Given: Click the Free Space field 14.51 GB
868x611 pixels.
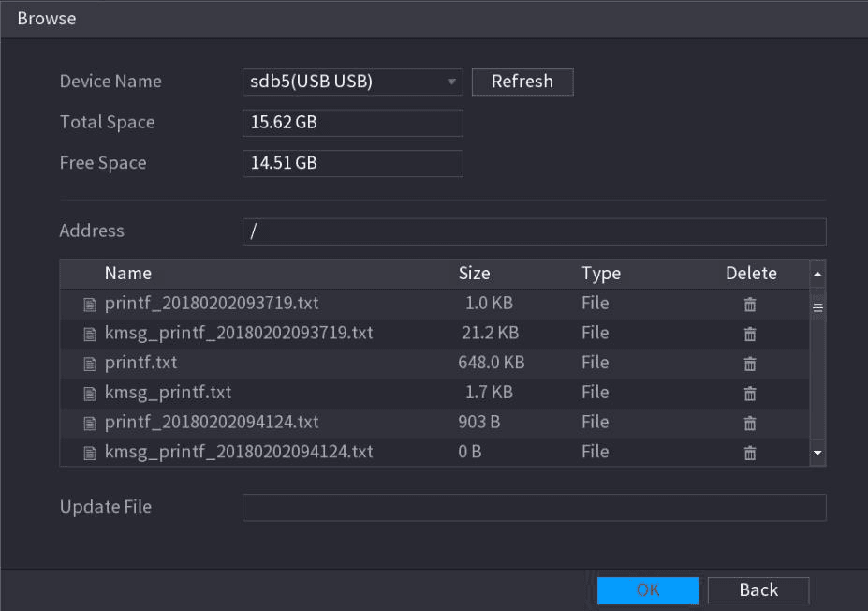Looking at the screenshot, I should tap(353, 163).
